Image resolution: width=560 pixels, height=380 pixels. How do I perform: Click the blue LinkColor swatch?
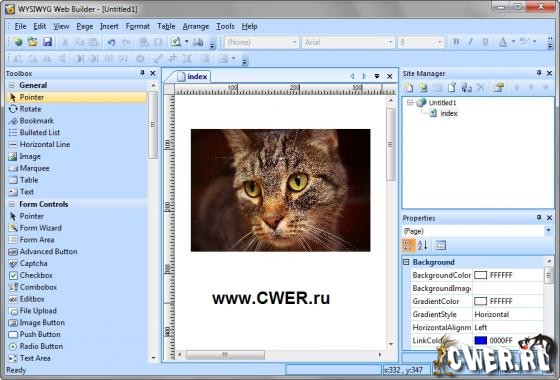(480, 340)
